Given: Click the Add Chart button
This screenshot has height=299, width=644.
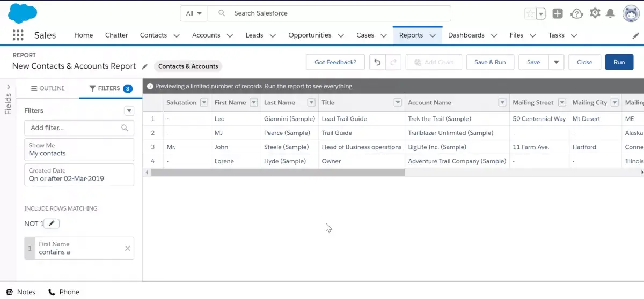Looking at the screenshot, I should tap(434, 62).
